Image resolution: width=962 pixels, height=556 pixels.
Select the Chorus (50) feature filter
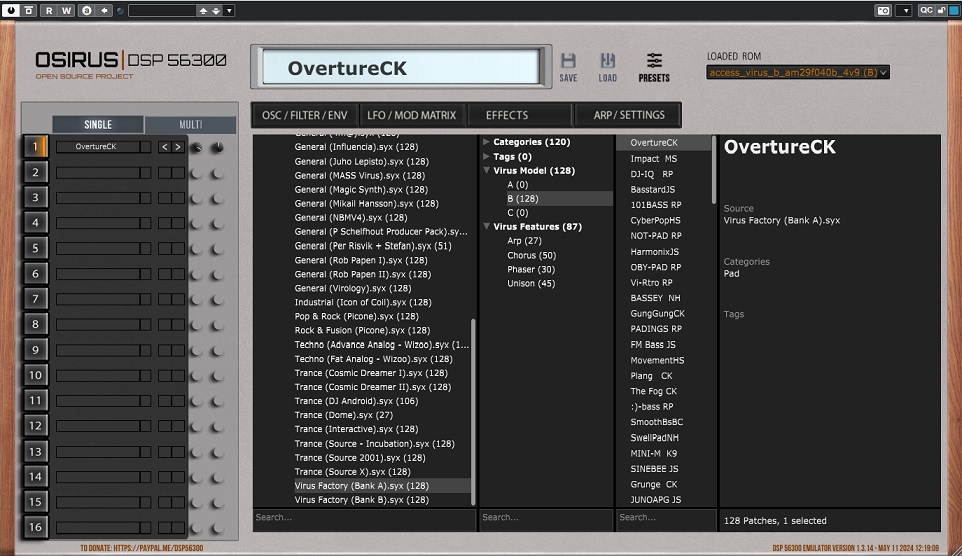pyautogui.click(x=531, y=255)
